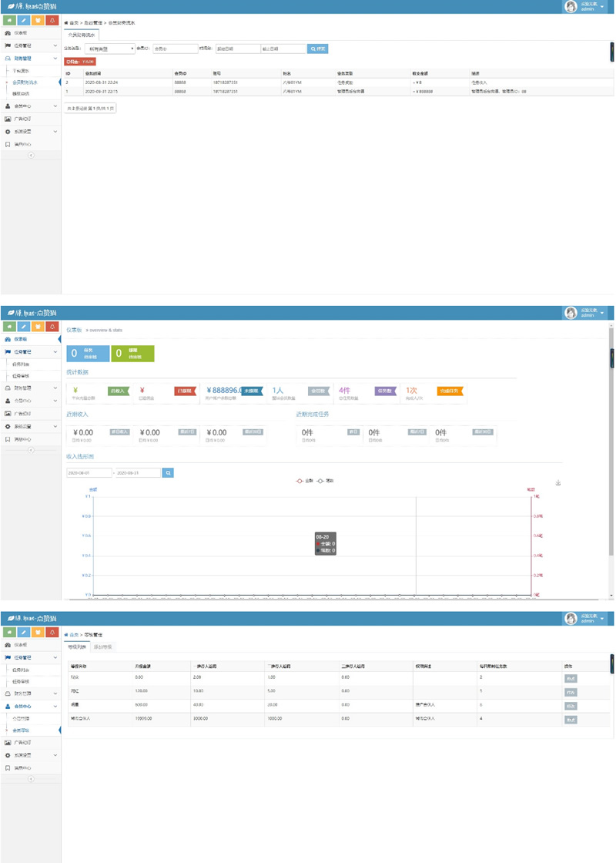Toggle 笔数 series in chart legend
616x863 pixels.
(x=326, y=481)
